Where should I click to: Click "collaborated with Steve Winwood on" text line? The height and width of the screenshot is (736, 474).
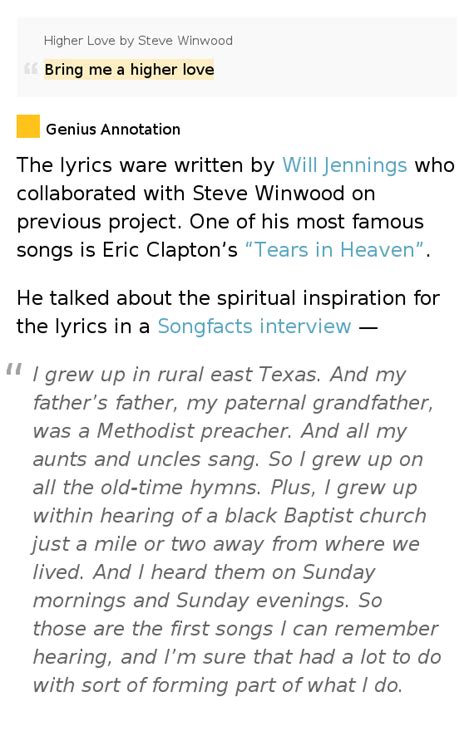click(196, 193)
